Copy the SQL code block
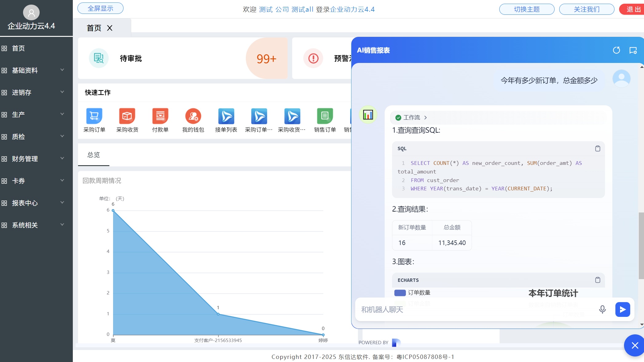644x362 pixels. pyautogui.click(x=597, y=149)
